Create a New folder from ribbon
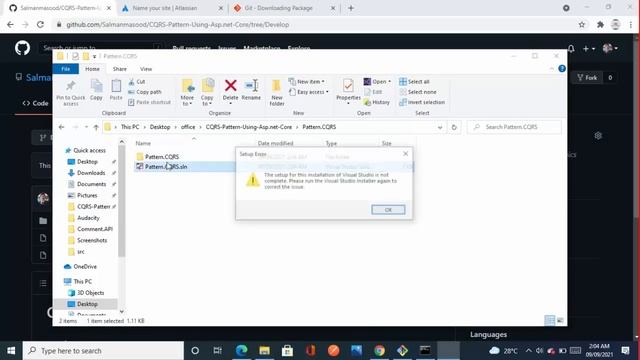 (x=277, y=92)
